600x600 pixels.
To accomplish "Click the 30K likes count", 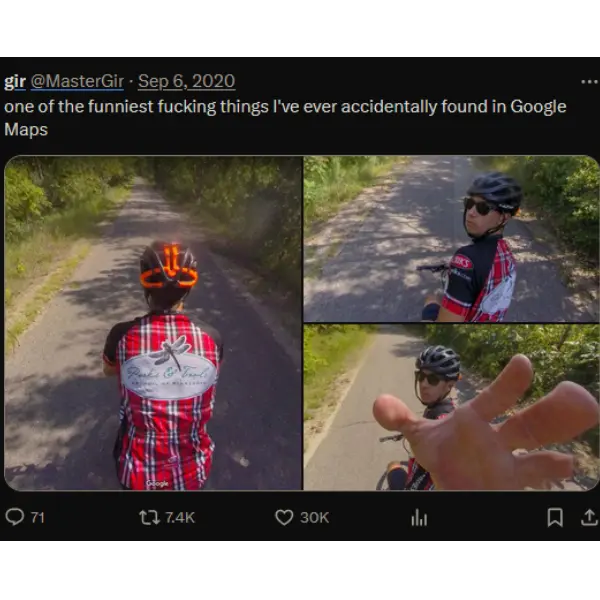I will tap(315, 517).
